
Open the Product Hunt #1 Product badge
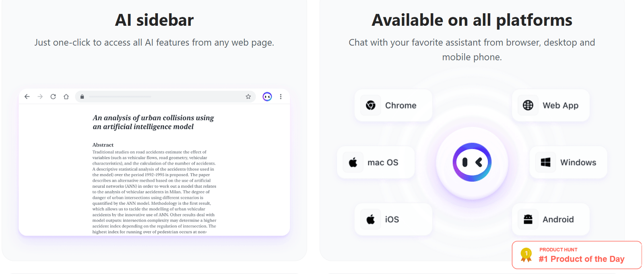(x=581, y=255)
